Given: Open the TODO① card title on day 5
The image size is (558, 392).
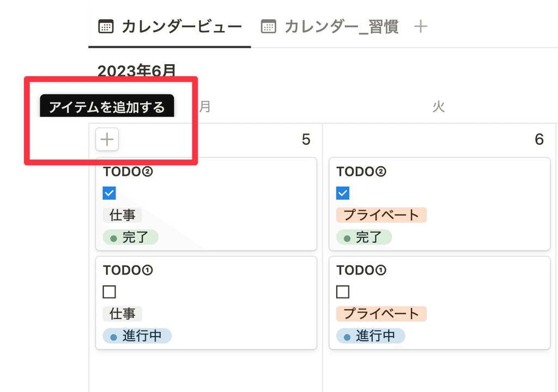Looking at the screenshot, I should tap(128, 271).
